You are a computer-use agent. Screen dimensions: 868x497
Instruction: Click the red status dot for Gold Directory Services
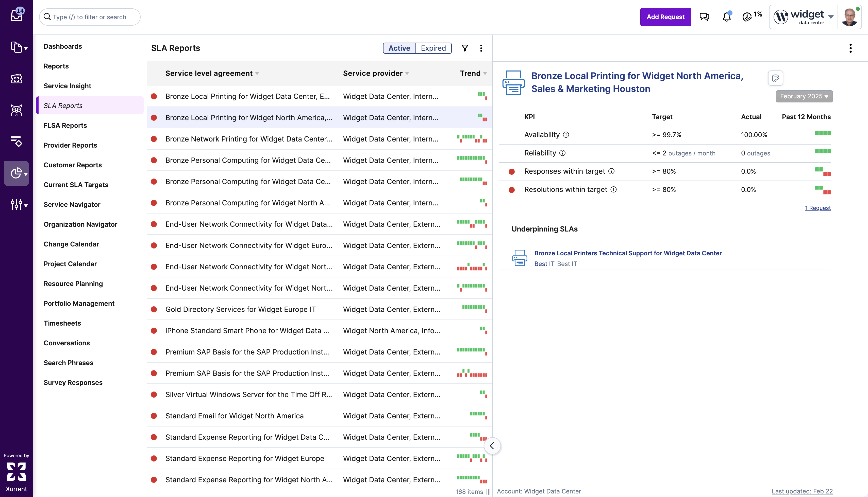154,309
